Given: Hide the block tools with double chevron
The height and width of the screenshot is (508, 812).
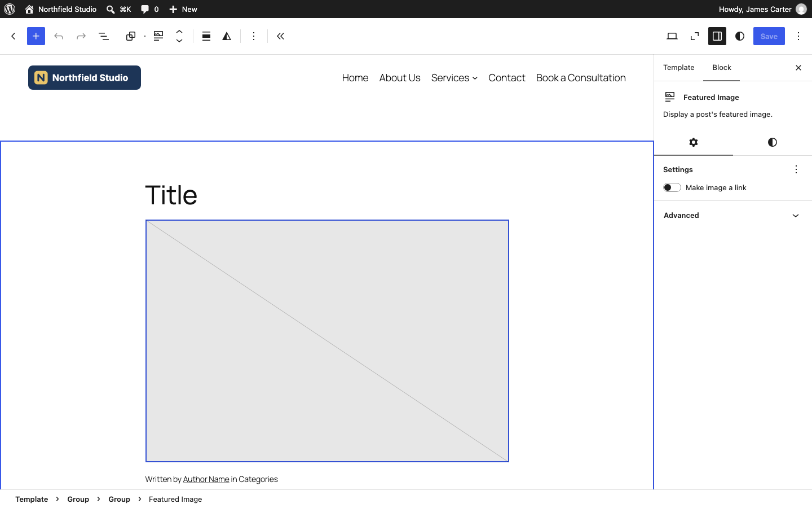Looking at the screenshot, I should 281,36.
